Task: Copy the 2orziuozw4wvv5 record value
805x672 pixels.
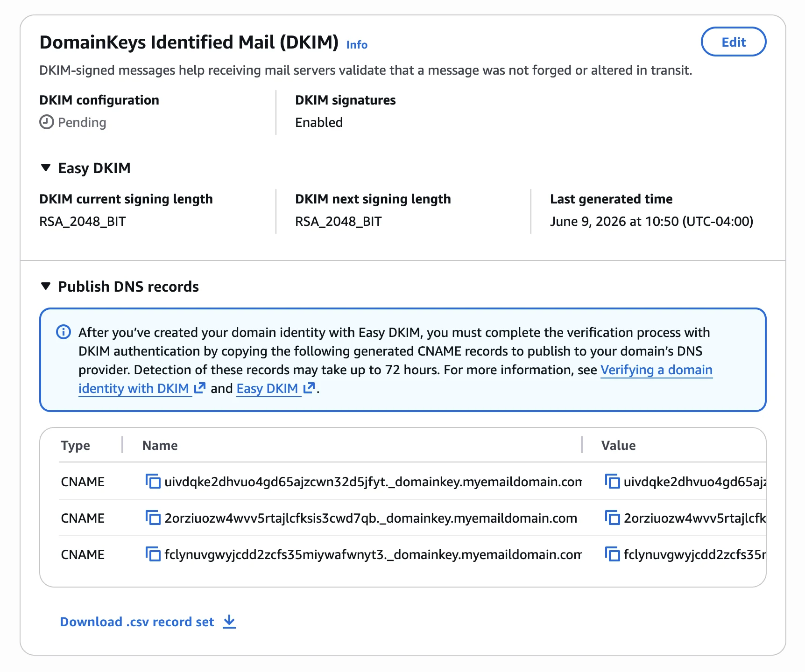Action: [612, 518]
